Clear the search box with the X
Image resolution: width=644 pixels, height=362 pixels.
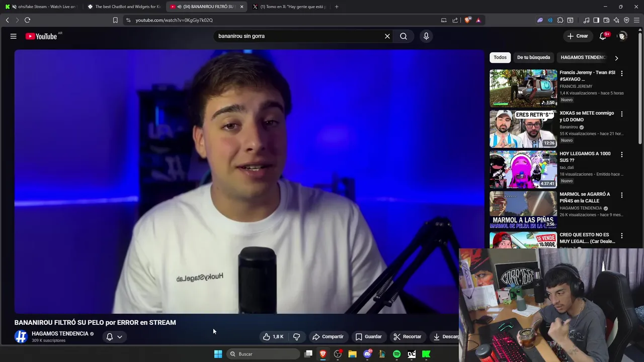(387, 36)
